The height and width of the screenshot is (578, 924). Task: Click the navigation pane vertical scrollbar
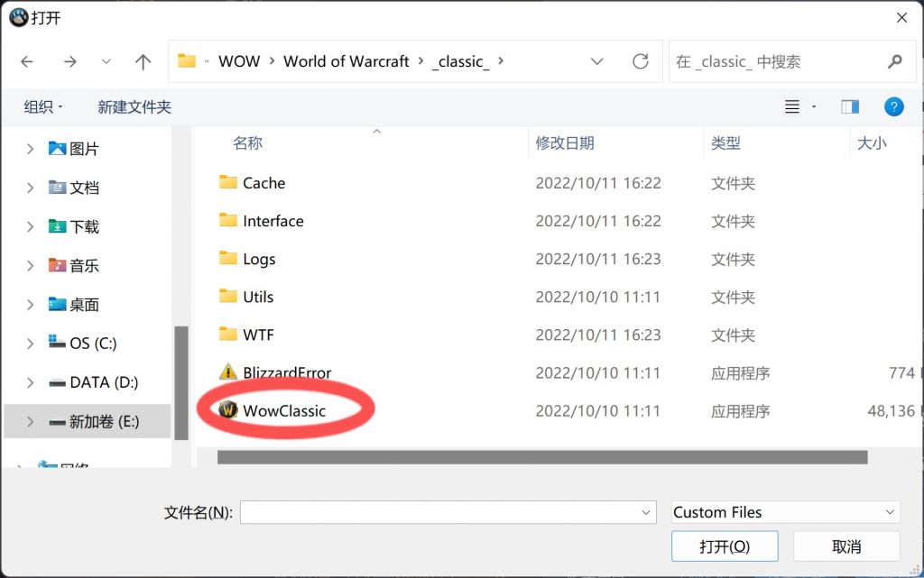click(x=181, y=382)
